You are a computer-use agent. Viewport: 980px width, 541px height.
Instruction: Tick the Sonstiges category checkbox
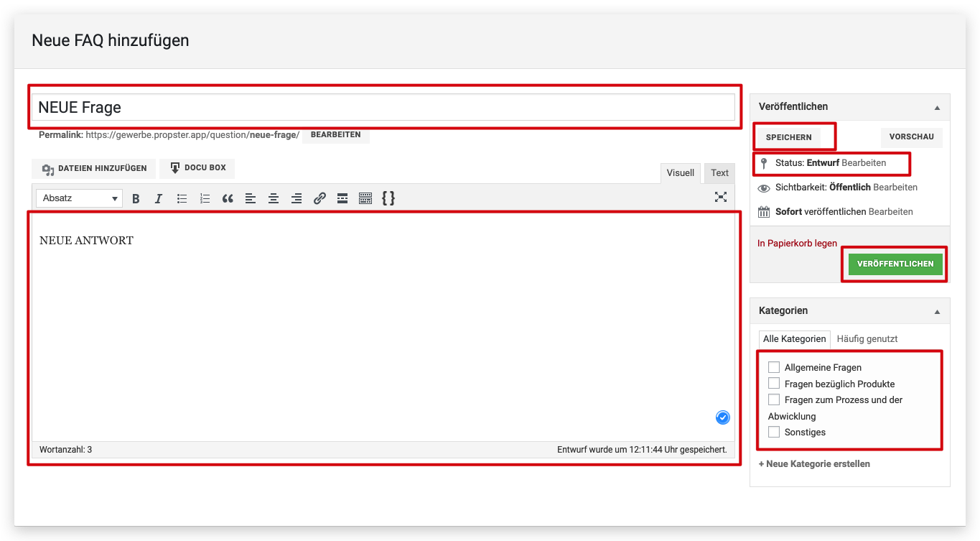774,432
